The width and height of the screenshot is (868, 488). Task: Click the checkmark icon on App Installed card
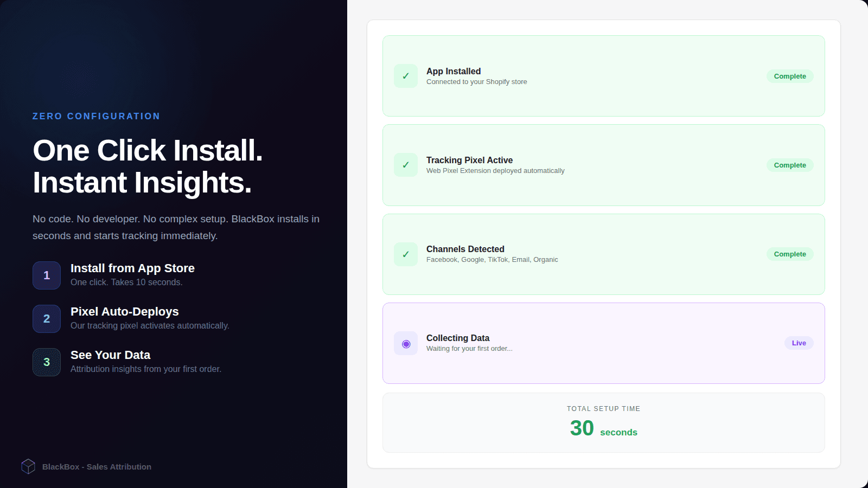(x=405, y=76)
